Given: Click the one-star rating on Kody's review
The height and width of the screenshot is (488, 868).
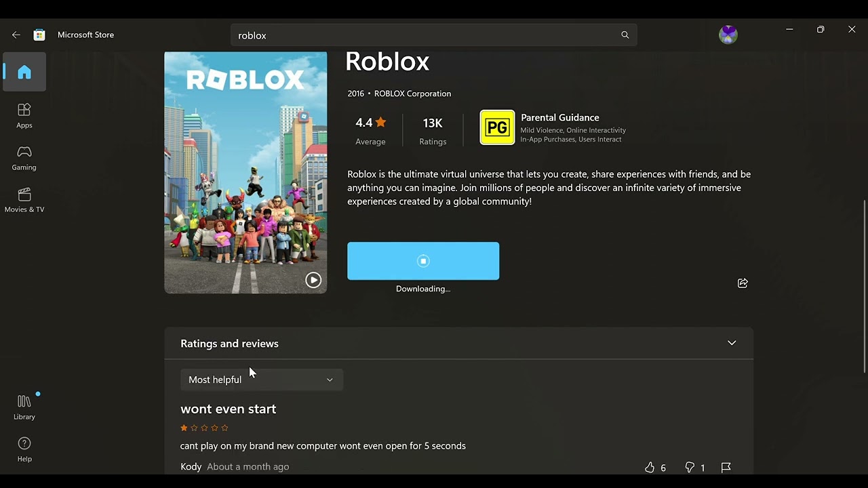Looking at the screenshot, I should click(x=204, y=428).
